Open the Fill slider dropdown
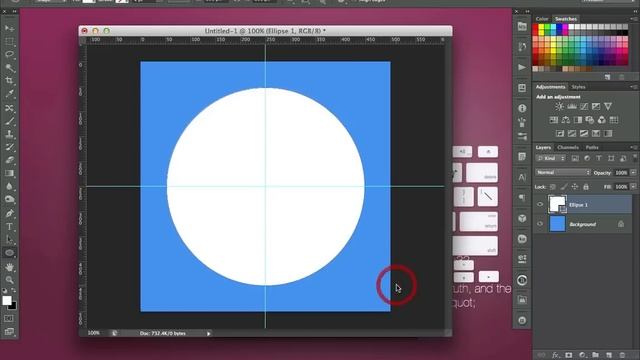Viewport: 640px width, 360px height. 633,187
